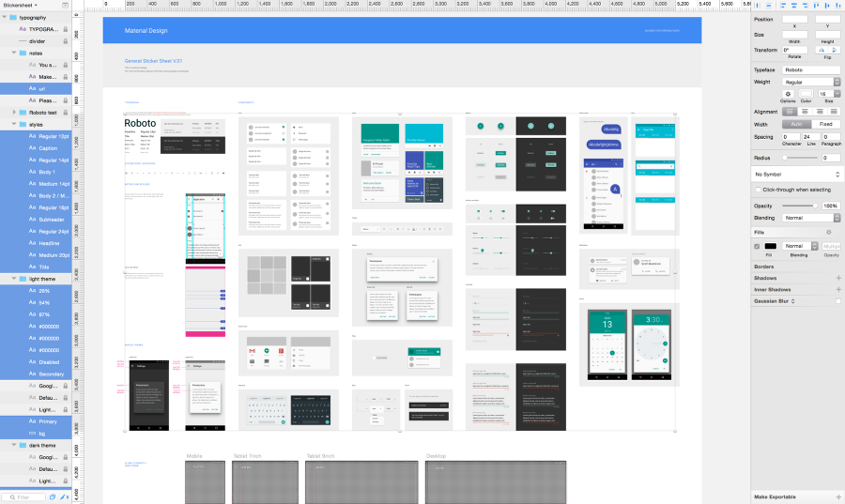The height and width of the screenshot is (504, 845).
Task: Enable Click-through when selecting checkbox
Action: 759,191
